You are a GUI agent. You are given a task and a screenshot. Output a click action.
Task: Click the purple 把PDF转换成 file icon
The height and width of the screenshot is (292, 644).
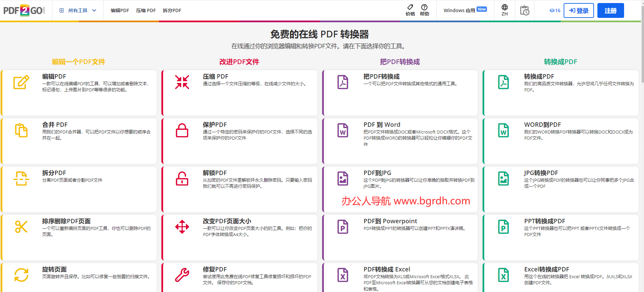point(343,82)
